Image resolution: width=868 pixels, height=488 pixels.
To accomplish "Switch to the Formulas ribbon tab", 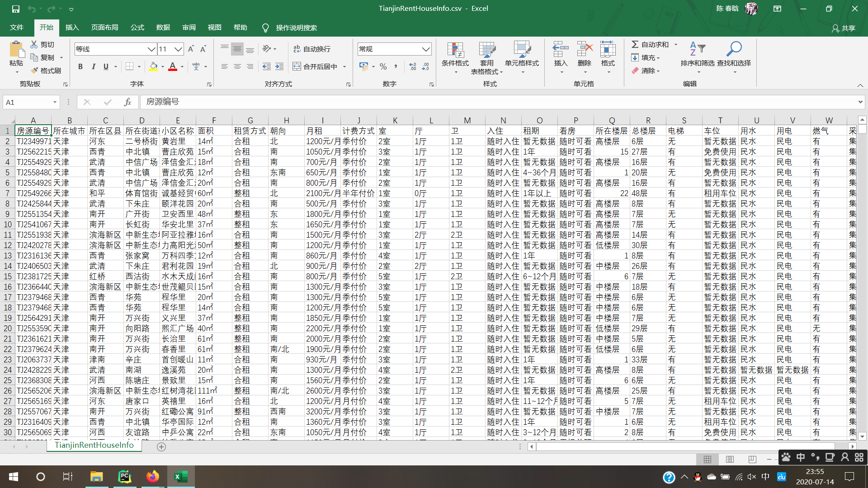I will (137, 28).
